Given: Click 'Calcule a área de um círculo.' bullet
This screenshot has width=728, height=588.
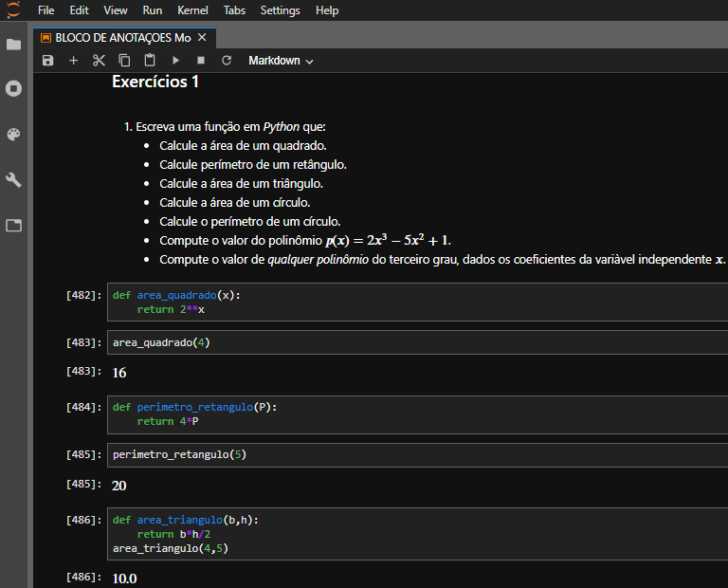Looking at the screenshot, I should (235, 203).
